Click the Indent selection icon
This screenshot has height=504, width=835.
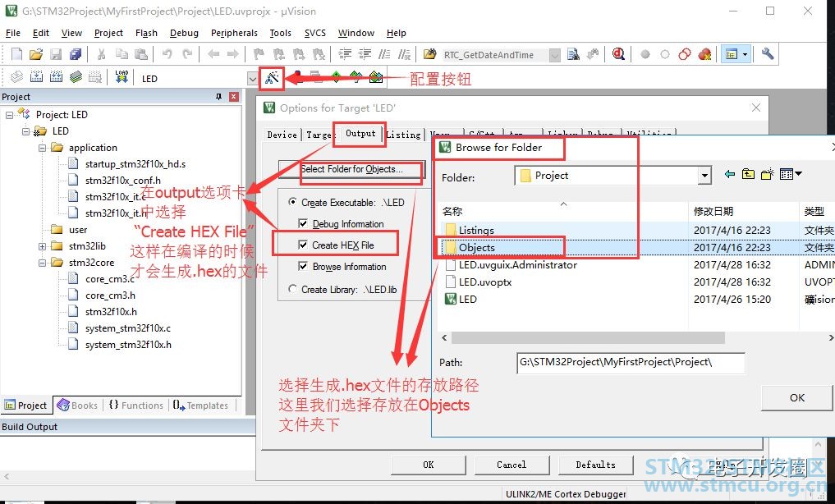coord(345,53)
